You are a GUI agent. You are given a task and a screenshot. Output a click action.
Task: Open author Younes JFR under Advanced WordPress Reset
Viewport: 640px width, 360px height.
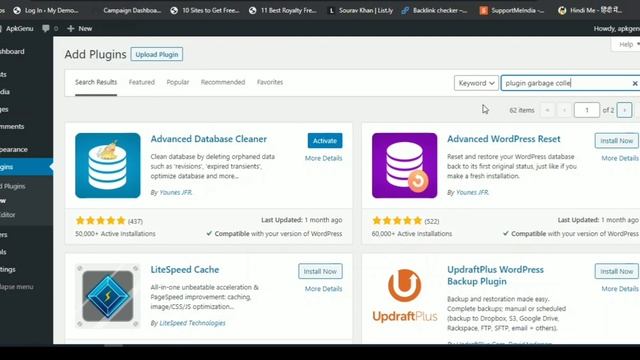[x=472, y=192]
